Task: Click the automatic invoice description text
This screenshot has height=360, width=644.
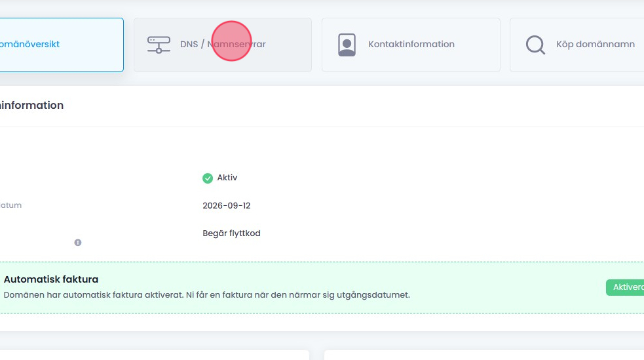Action: coord(206,295)
